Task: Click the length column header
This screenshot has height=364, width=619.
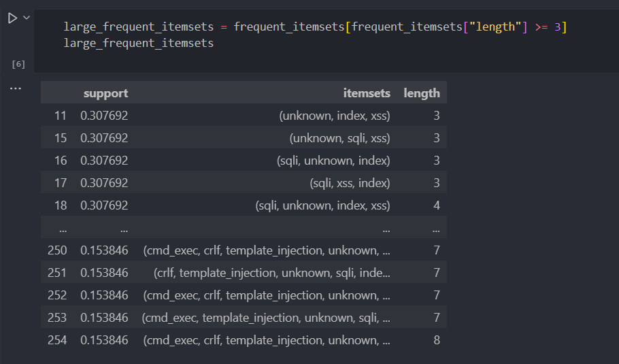Action: (421, 93)
